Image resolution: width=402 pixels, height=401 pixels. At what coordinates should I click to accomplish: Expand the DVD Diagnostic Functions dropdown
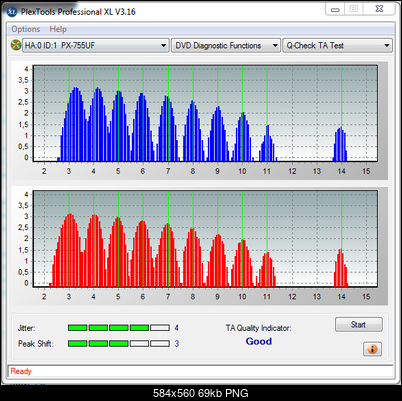[x=225, y=45]
